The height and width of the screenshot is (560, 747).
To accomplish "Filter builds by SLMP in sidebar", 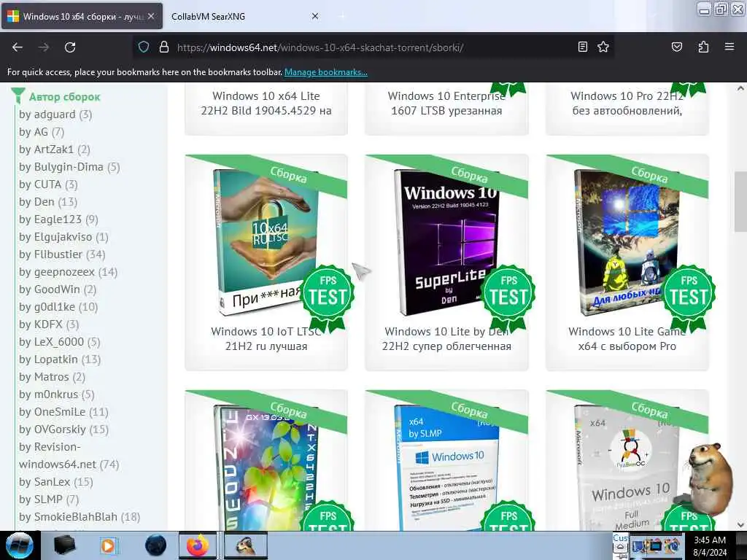I will [x=49, y=499].
